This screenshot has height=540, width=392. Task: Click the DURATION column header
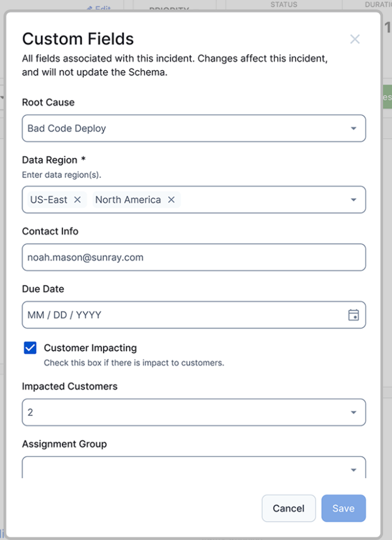pyautogui.click(x=377, y=5)
